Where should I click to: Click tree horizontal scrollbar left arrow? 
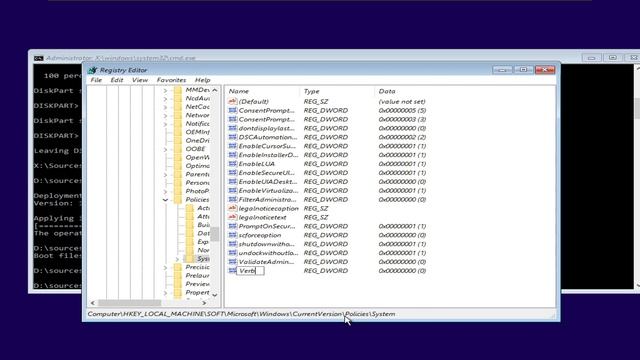93,302
